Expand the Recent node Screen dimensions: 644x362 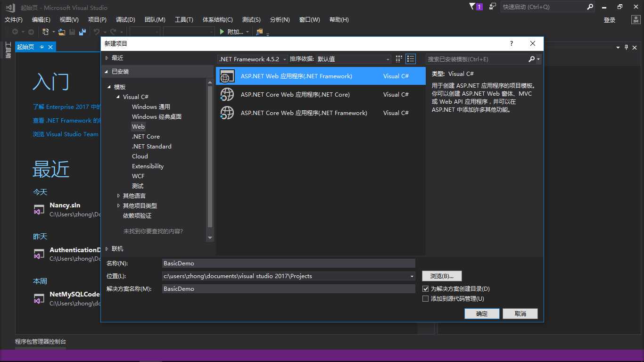coord(107,58)
